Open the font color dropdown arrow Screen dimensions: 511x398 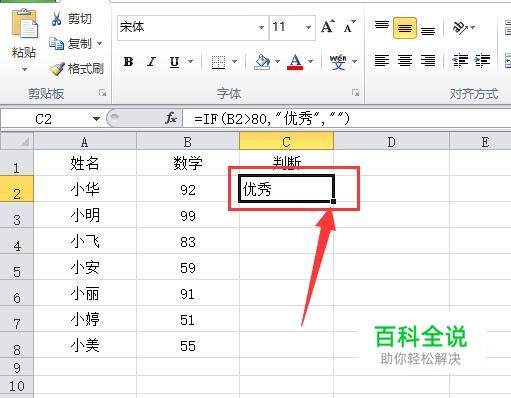[310, 62]
